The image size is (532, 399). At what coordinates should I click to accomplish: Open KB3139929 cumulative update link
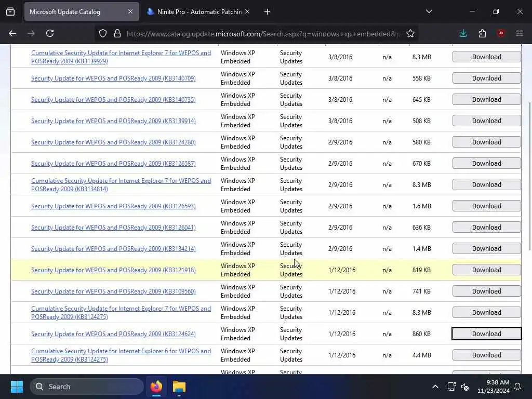pyautogui.click(x=121, y=57)
